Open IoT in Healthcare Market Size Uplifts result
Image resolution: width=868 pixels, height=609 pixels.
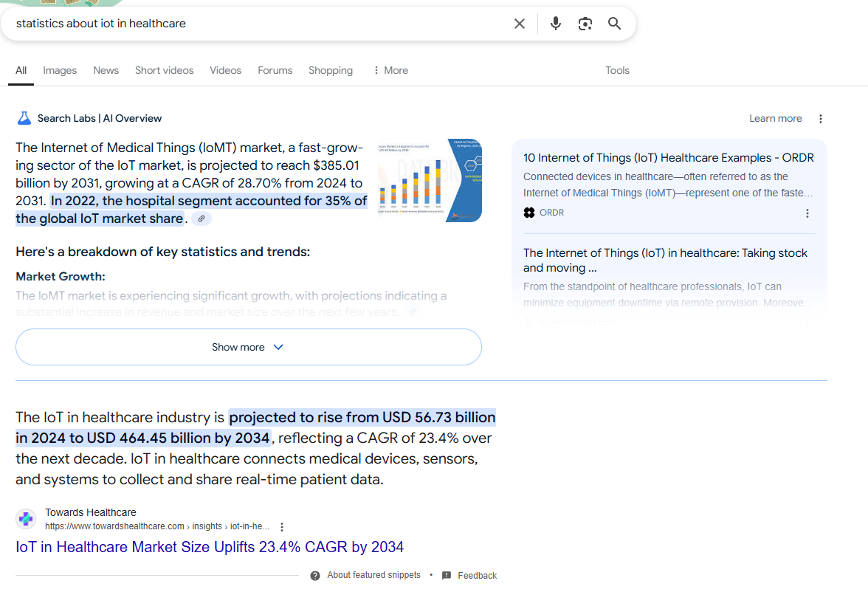click(x=210, y=547)
